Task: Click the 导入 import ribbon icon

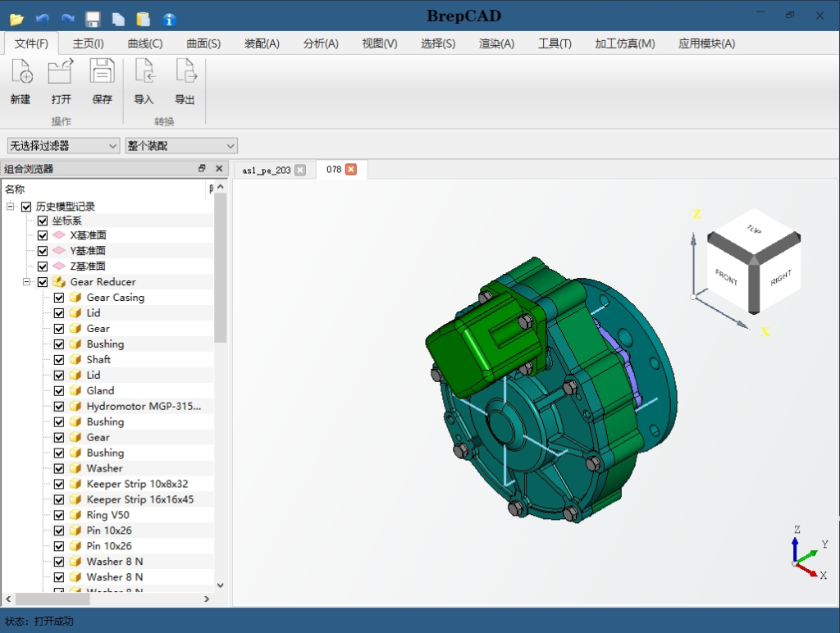Action: pyautogui.click(x=144, y=71)
